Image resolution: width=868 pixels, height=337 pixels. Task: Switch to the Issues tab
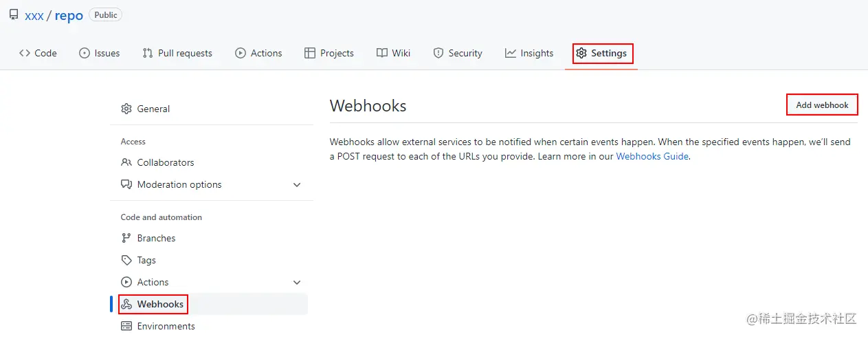[x=100, y=53]
